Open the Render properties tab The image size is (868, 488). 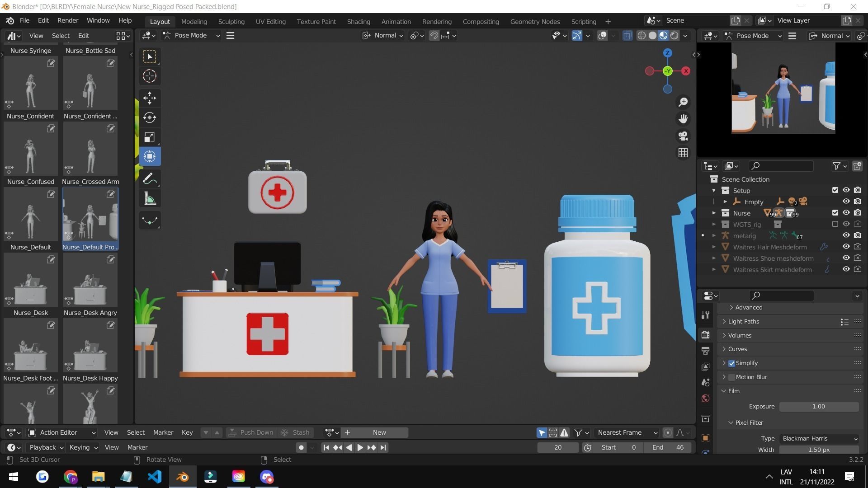pos(705,335)
